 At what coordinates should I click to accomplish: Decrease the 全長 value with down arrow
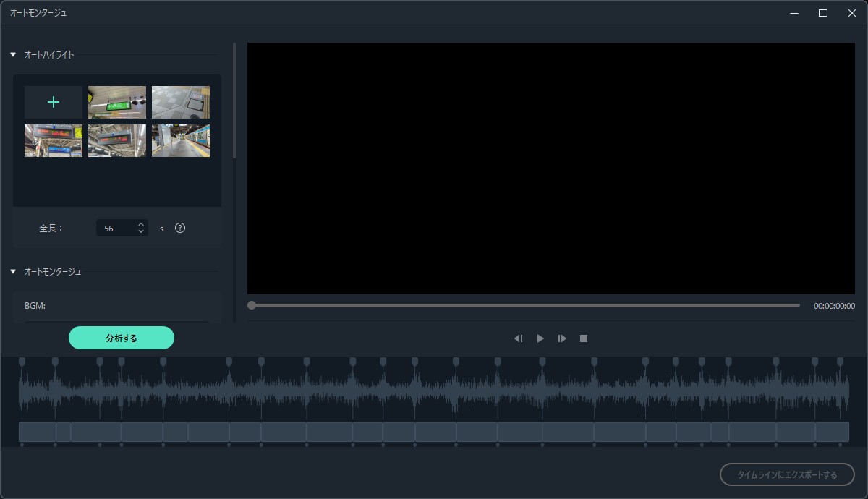(x=141, y=232)
